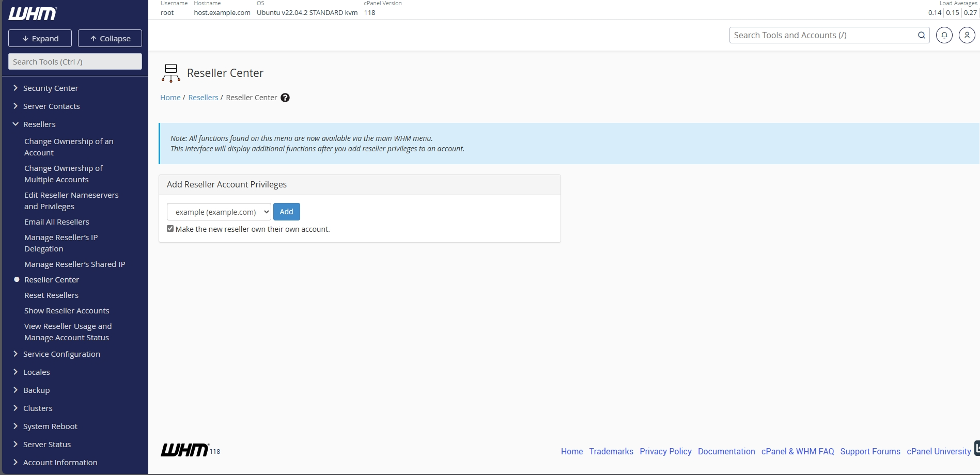Open the cPanel & WHM FAQ link
Screen dimensions: 980x475
798,451
